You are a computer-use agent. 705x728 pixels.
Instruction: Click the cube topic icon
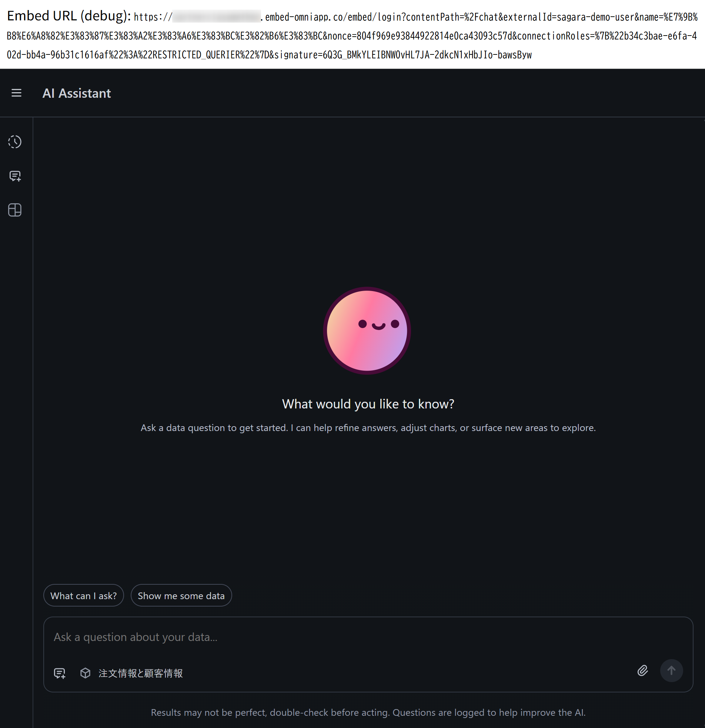[x=86, y=673]
